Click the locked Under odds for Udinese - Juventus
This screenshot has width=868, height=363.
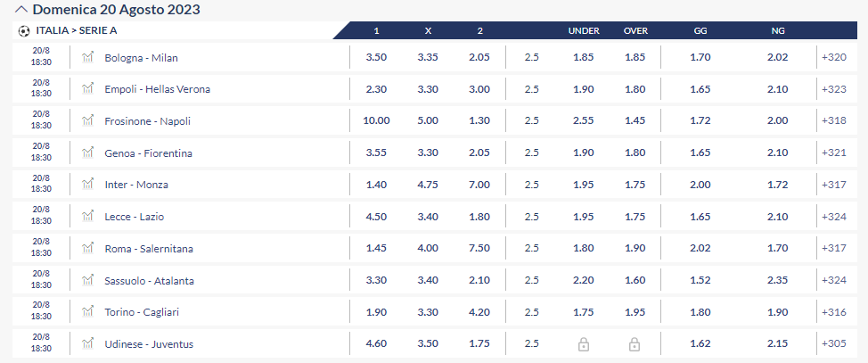coord(584,344)
